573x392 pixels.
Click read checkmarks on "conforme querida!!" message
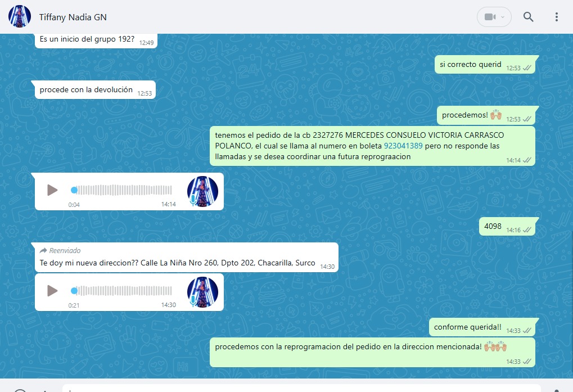[x=527, y=331]
